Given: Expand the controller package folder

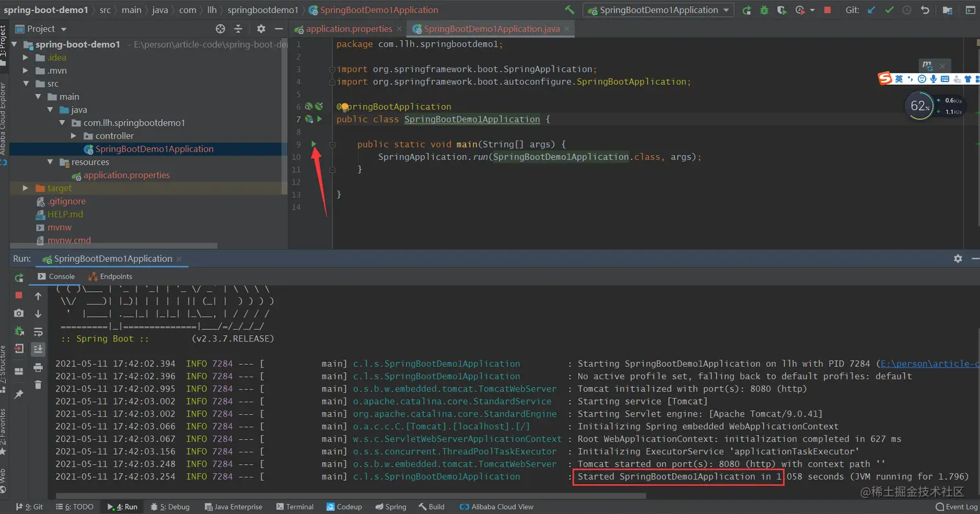Looking at the screenshot, I should click(73, 136).
